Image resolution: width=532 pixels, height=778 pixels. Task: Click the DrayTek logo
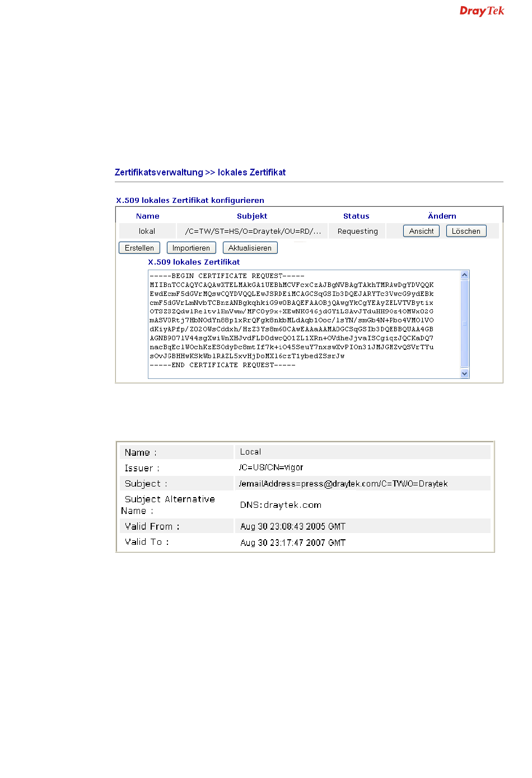tap(482, 11)
